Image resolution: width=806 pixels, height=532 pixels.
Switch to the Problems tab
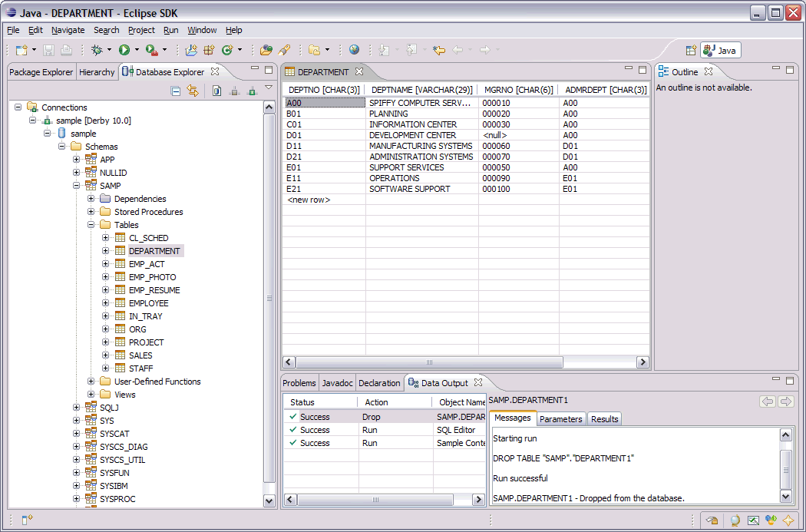pos(299,383)
